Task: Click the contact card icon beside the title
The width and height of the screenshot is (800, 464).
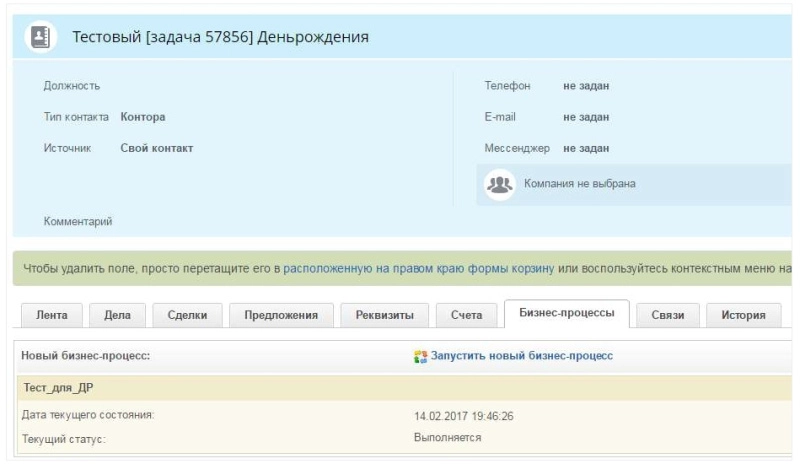Action: [41, 37]
